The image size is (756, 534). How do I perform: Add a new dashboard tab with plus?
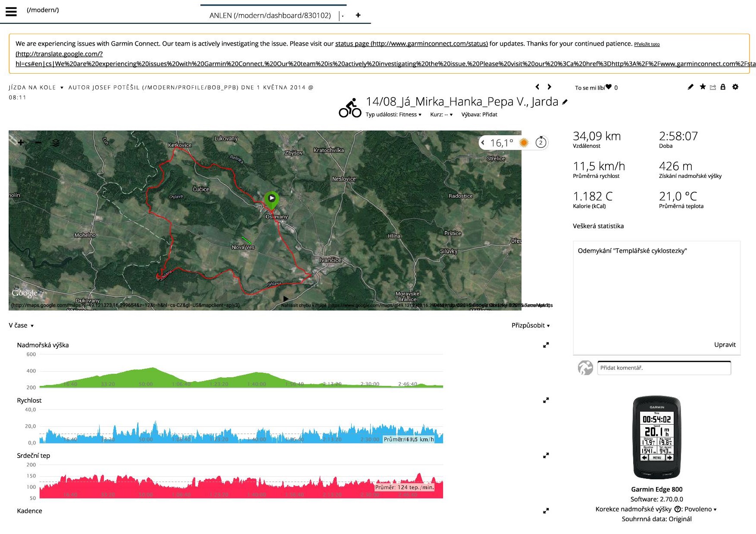(x=358, y=15)
